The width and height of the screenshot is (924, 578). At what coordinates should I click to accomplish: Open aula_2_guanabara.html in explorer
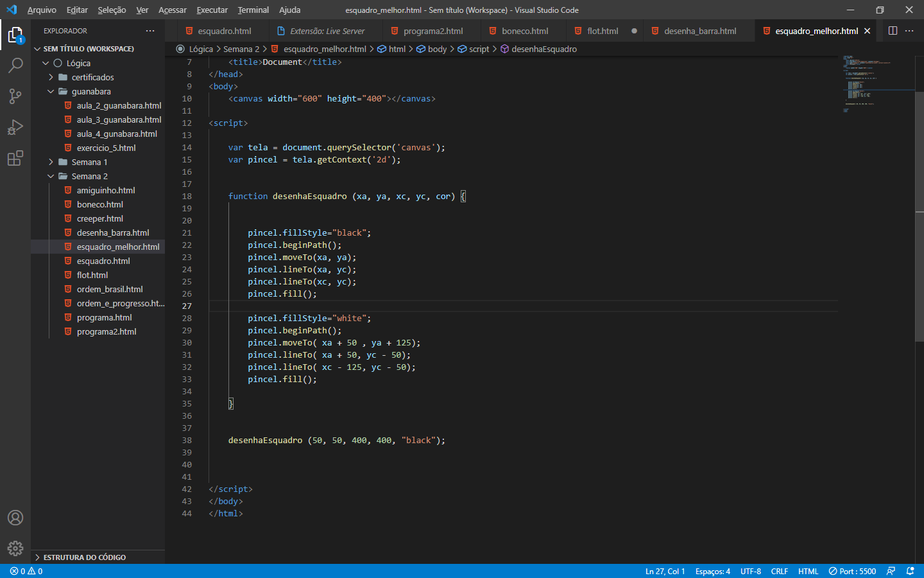pyautogui.click(x=119, y=105)
